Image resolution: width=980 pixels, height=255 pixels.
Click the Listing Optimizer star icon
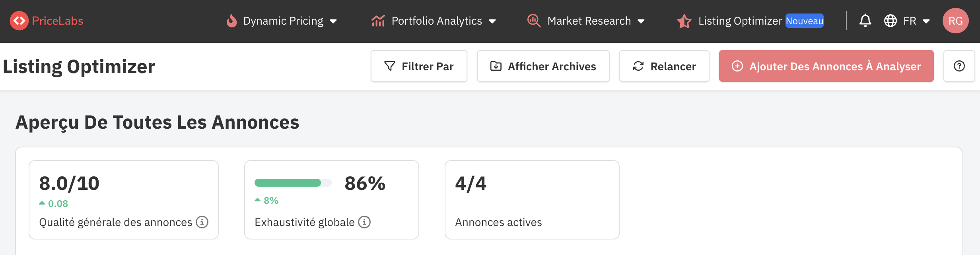click(x=684, y=21)
